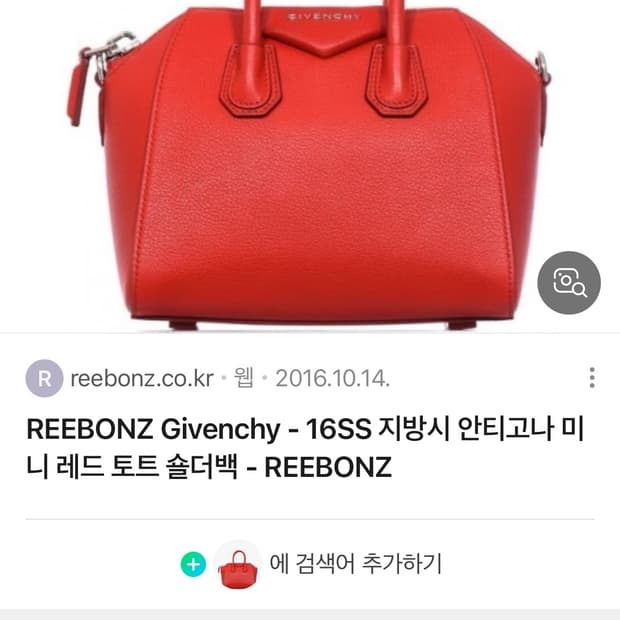This screenshot has height=620, width=620.
Task: Tap 에 검색어 추가하기 button
Action: point(355,563)
